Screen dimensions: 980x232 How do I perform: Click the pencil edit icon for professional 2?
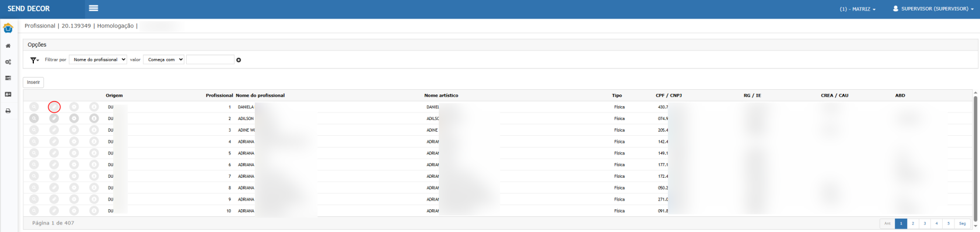[54, 118]
